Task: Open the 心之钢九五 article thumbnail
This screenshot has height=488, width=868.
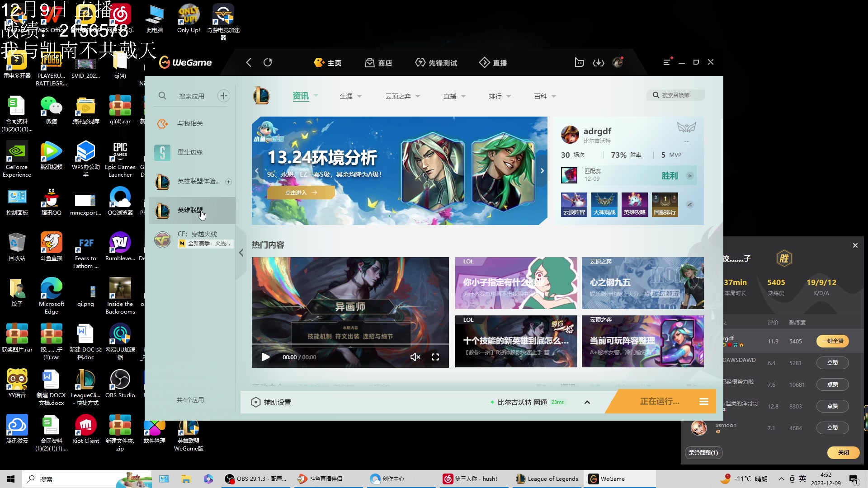Action: 642,283
